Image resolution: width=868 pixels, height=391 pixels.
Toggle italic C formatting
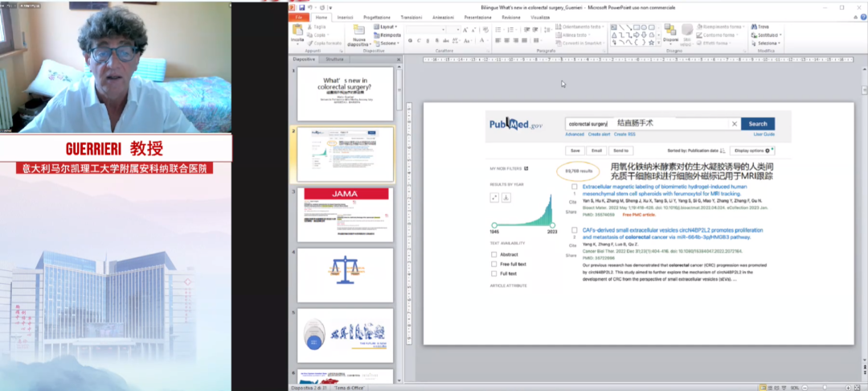(x=419, y=40)
